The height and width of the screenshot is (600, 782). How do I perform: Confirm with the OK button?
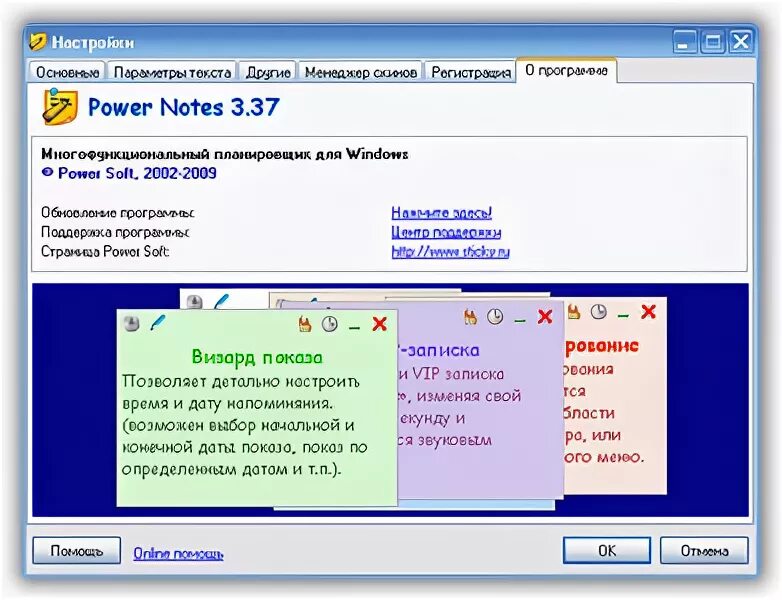606,551
